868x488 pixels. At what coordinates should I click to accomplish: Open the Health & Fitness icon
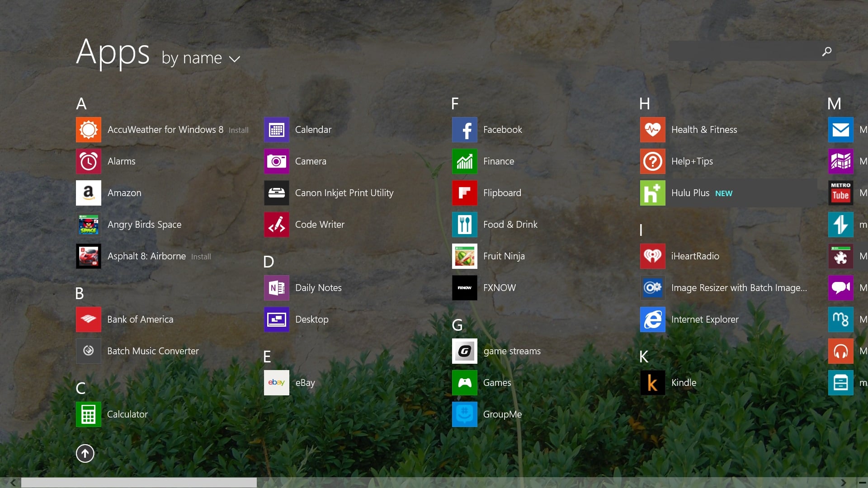[x=653, y=130]
